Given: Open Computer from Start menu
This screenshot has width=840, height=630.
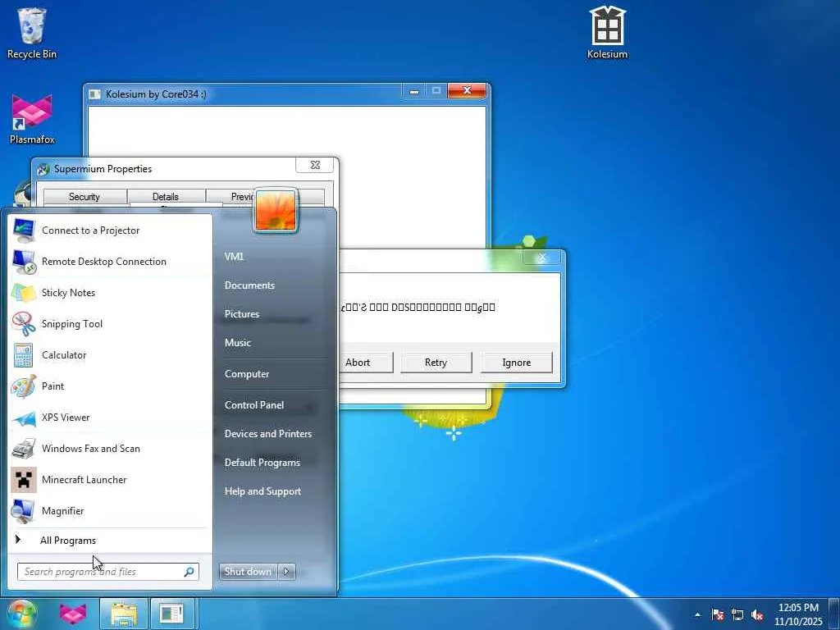Looking at the screenshot, I should point(246,374).
